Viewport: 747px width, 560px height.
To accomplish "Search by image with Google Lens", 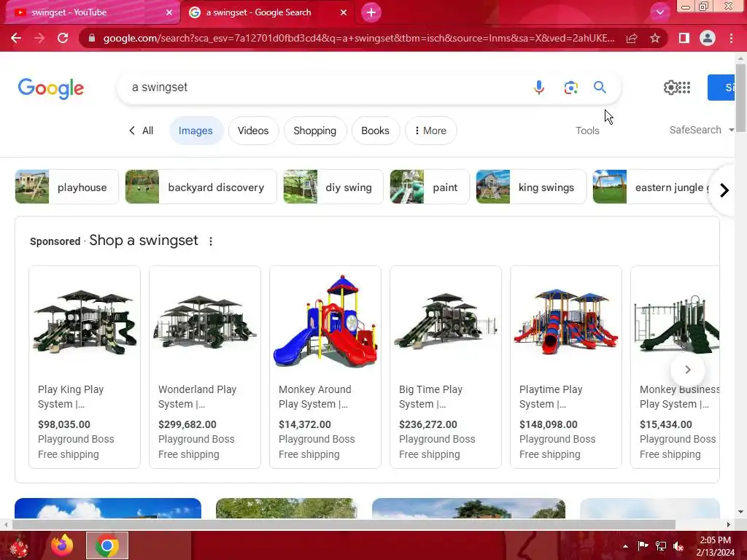I will [570, 87].
